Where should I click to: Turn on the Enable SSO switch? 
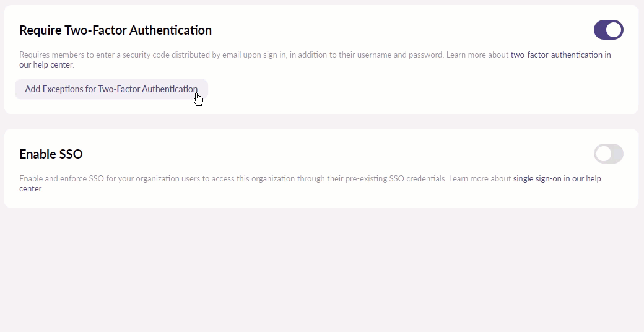click(x=608, y=154)
